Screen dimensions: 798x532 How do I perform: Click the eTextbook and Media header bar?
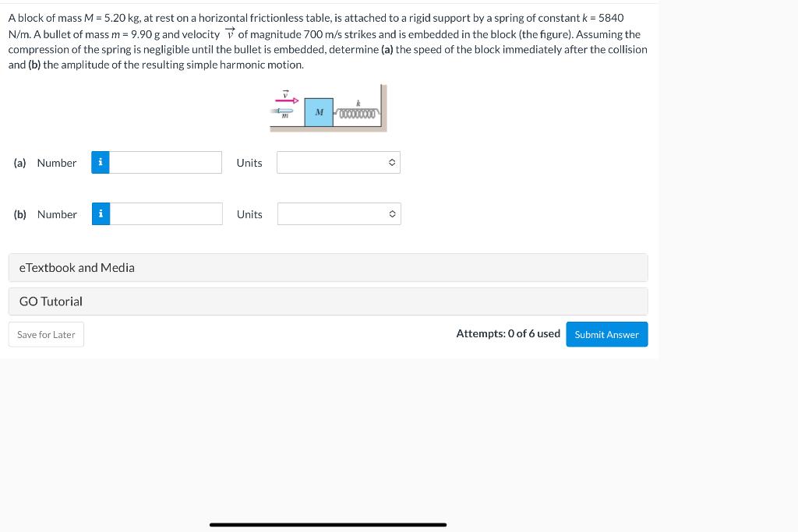coord(327,267)
